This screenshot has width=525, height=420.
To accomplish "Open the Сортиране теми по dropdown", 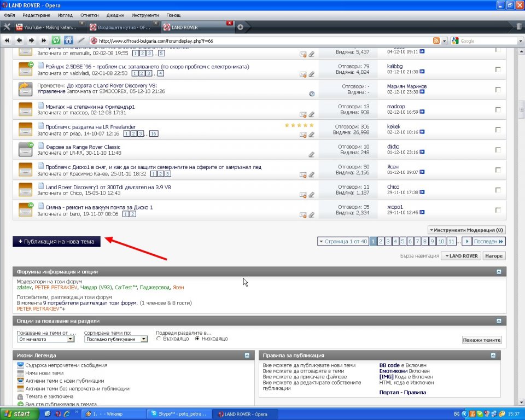I will coord(116,339).
